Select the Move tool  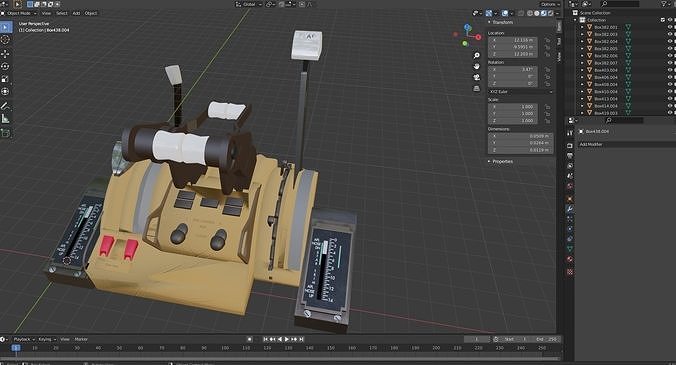click(x=6, y=54)
